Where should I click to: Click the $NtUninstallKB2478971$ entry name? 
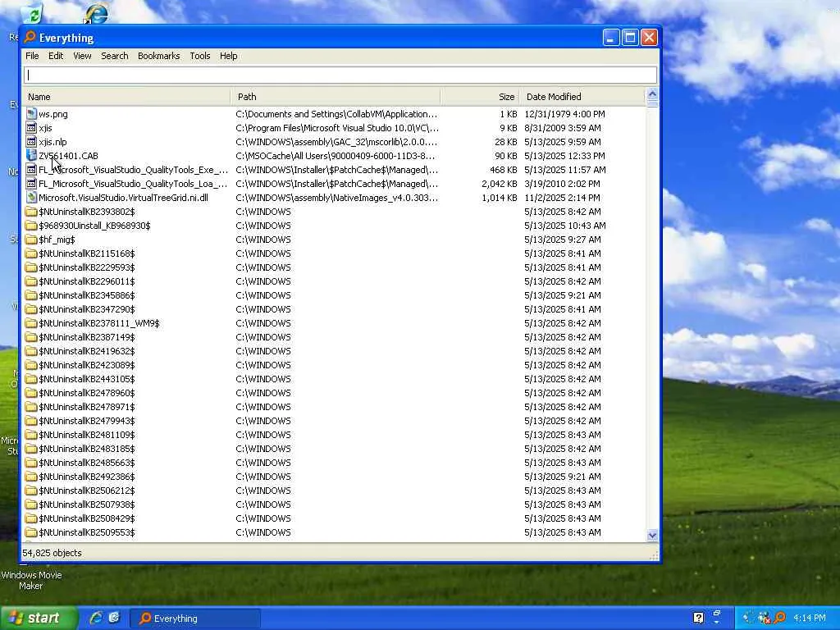(x=87, y=407)
